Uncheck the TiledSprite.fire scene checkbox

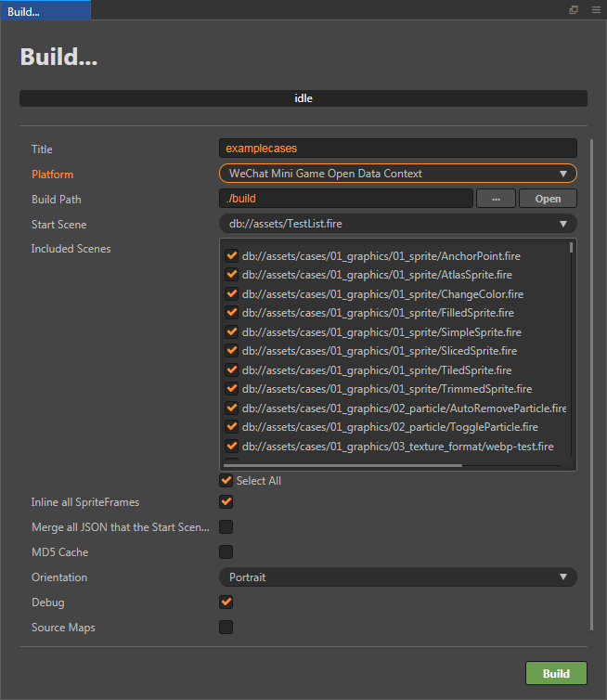(232, 369)
